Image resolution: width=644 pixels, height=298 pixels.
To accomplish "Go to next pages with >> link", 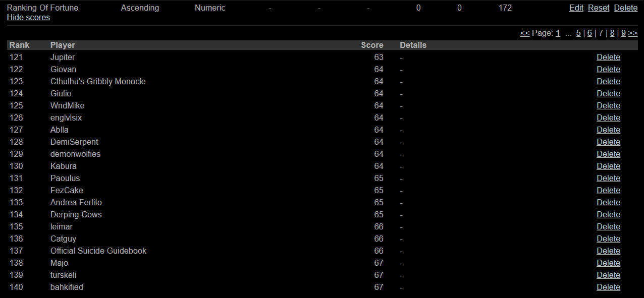I will click(633, 33).
